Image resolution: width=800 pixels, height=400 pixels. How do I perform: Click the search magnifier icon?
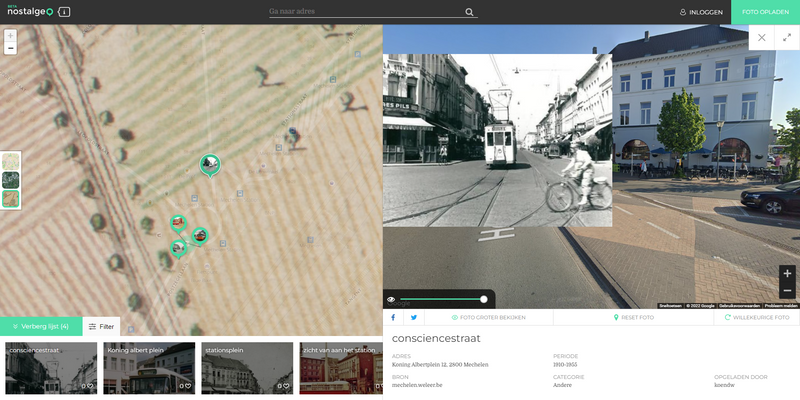469,12
